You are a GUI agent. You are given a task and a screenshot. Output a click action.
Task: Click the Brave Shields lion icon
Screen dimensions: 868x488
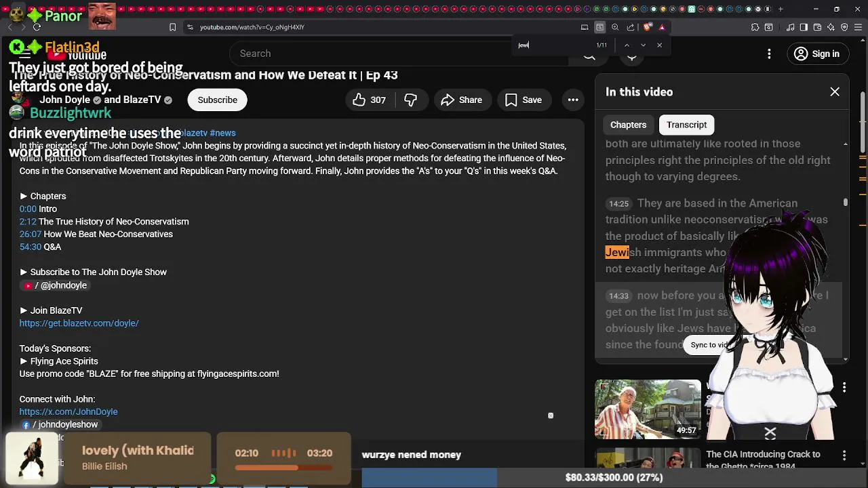point(647,27)
